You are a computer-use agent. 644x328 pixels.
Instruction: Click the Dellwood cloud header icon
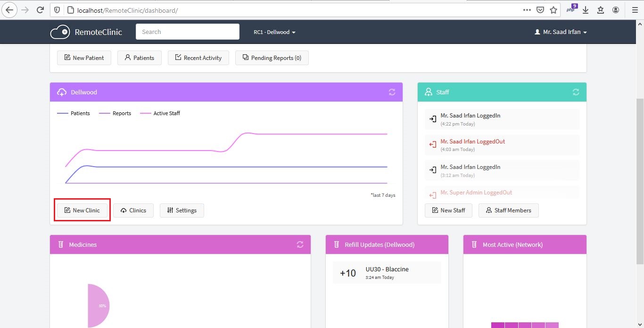coord(62,92)
